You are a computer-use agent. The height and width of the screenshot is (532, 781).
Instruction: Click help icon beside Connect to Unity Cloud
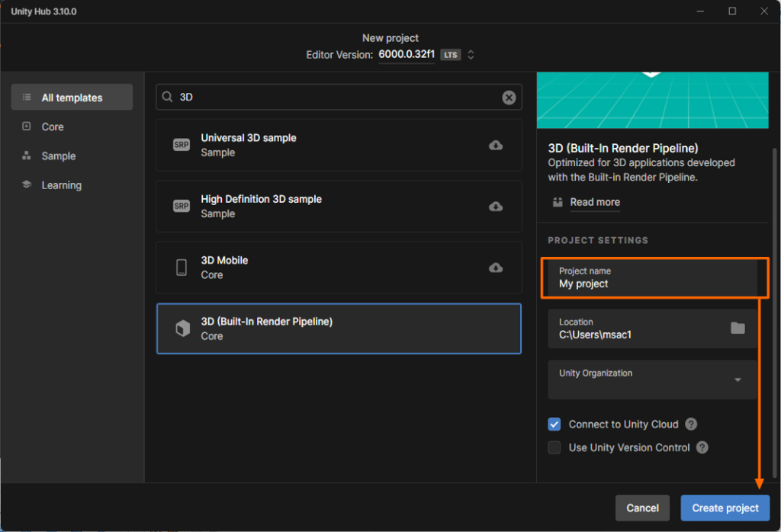pyautogui.click(x=691, y=425)
